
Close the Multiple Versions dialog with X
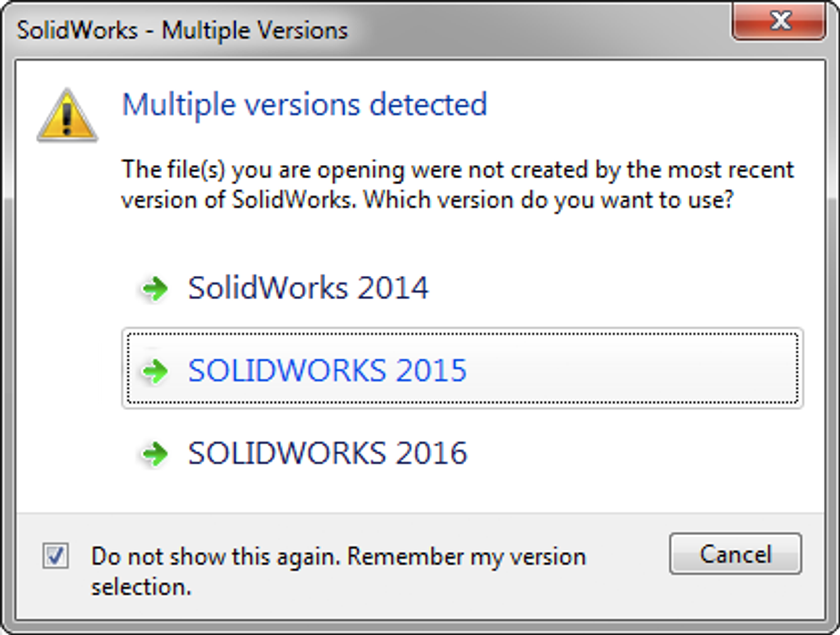pyautogui.click(x=779, y=22)
